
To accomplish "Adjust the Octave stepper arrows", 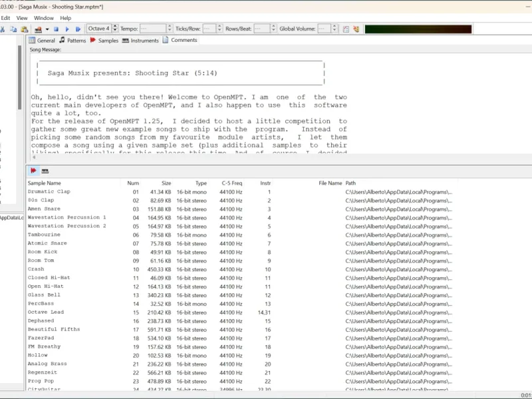I will pyautogui.click(x=115, y=29).
